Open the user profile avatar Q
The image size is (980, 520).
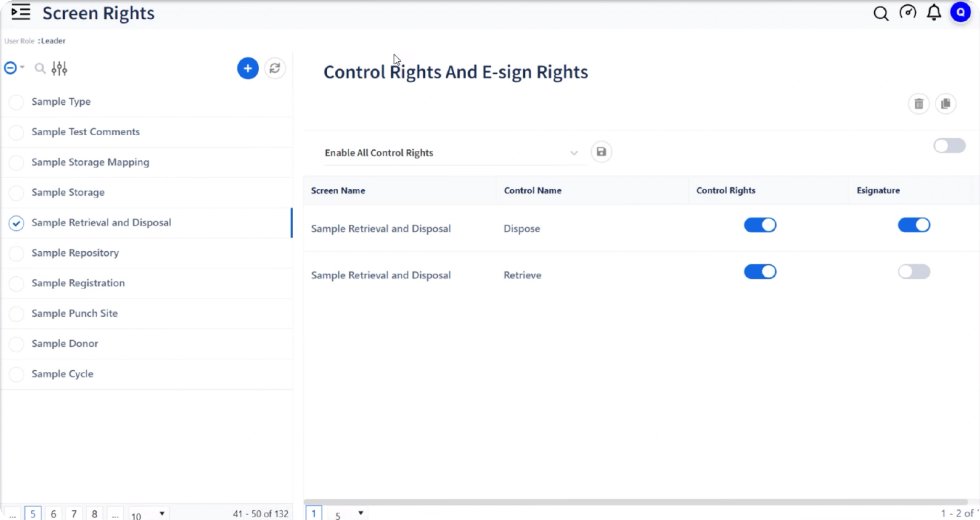coord(961,12)
